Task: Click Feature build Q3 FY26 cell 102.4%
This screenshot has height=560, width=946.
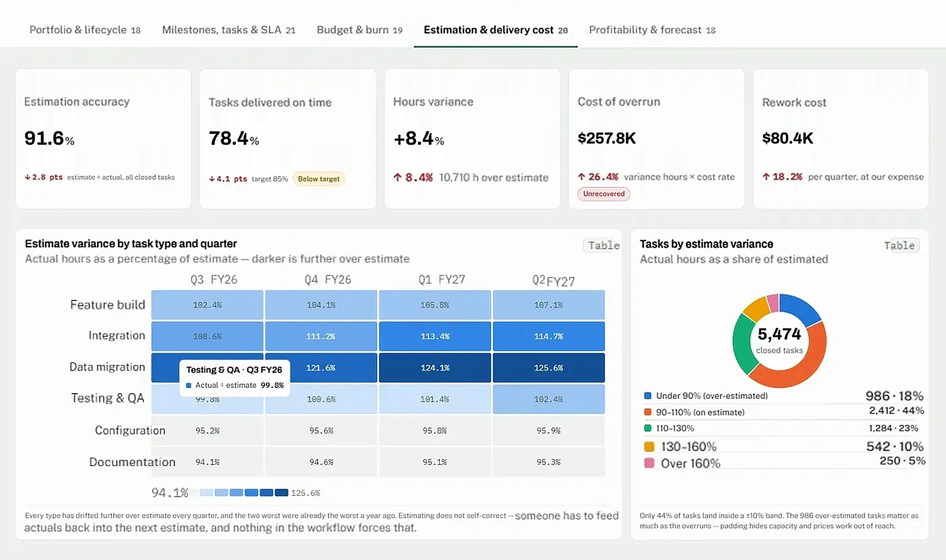Action: point(207,305)
